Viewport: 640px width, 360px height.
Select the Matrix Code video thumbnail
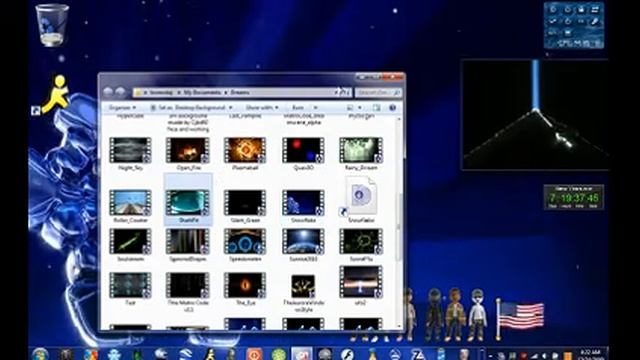[x=188, y=285]
